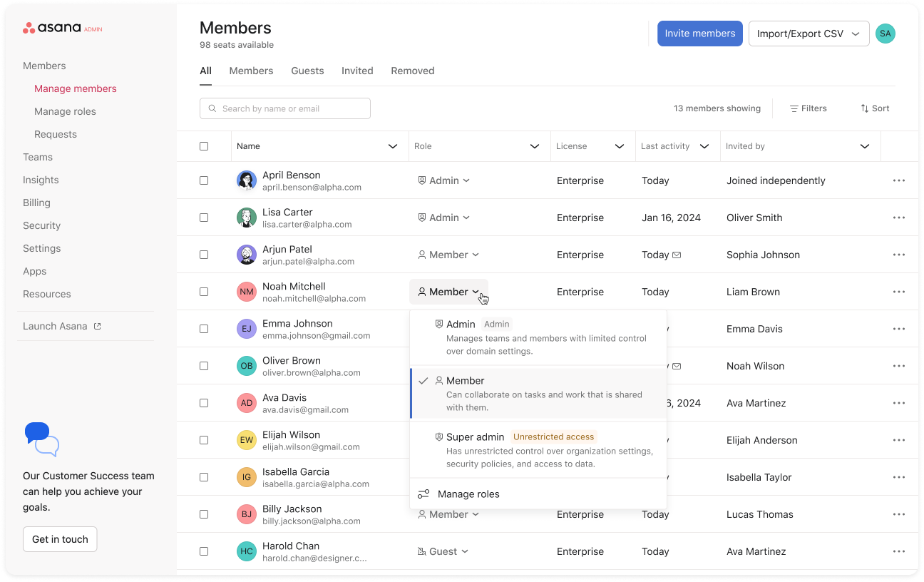Focus the search by name or email field
The image size is (924, 582).
click(x=285, y=108)
